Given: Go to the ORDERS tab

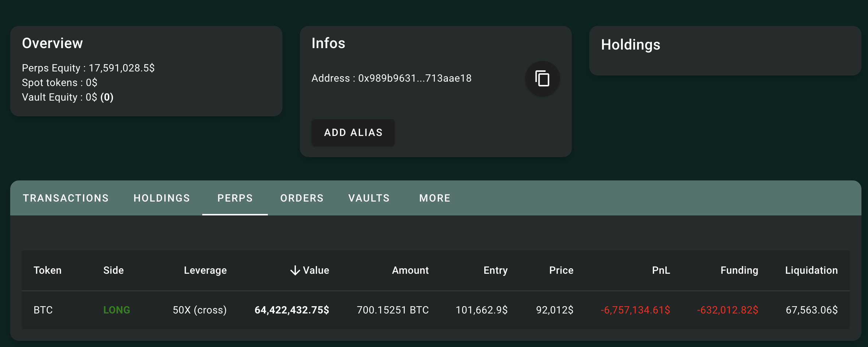Looking at the screenshot, I should click(x=302, y=198).
